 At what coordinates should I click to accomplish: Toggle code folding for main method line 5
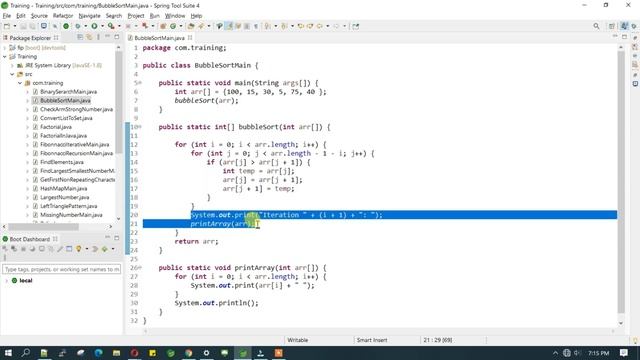tap(140, 83)
